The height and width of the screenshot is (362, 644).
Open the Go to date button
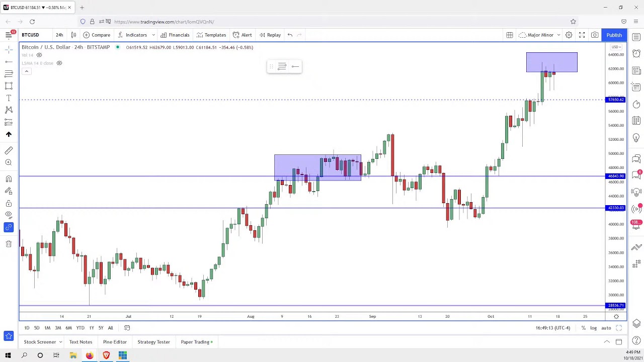[127, 328]
